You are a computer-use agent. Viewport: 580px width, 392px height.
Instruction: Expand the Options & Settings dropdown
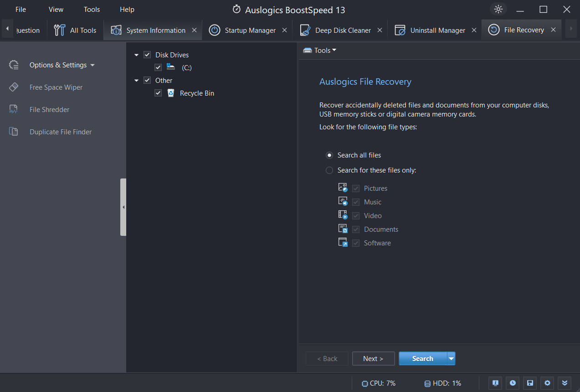[92, 65]
